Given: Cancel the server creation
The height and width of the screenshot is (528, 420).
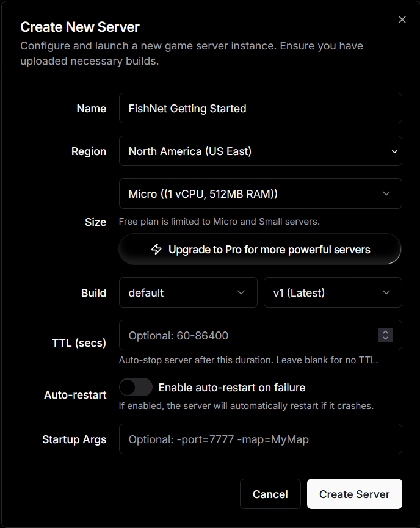Looking at the screenshot, I should click(270, 494).
